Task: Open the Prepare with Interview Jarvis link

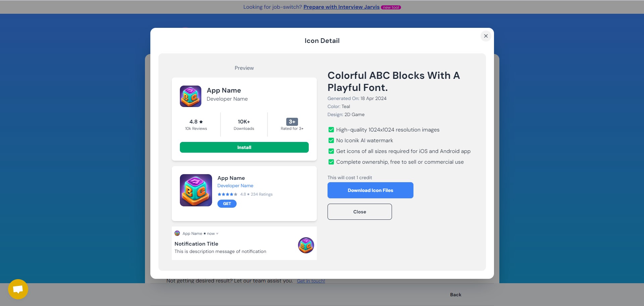Action: (x=341, y=7)
